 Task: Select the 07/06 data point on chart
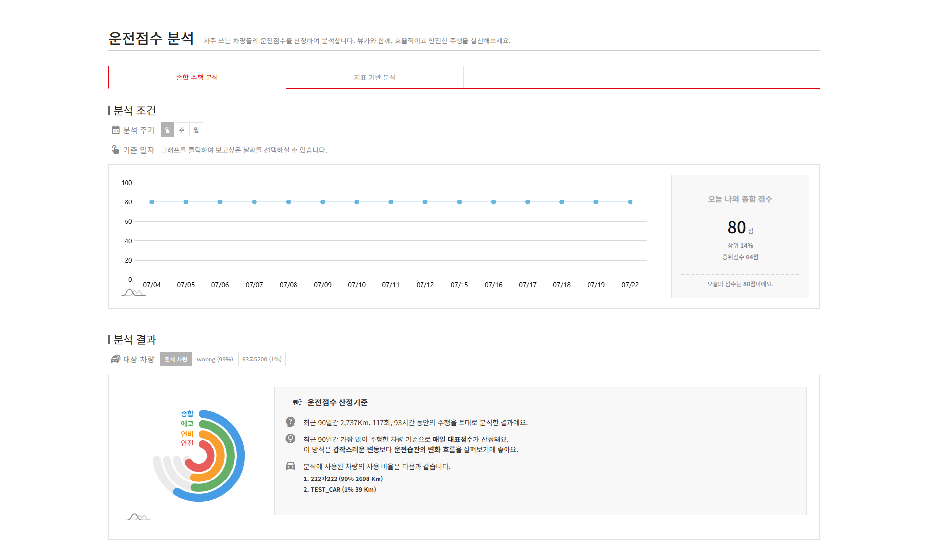click(220, 202)
